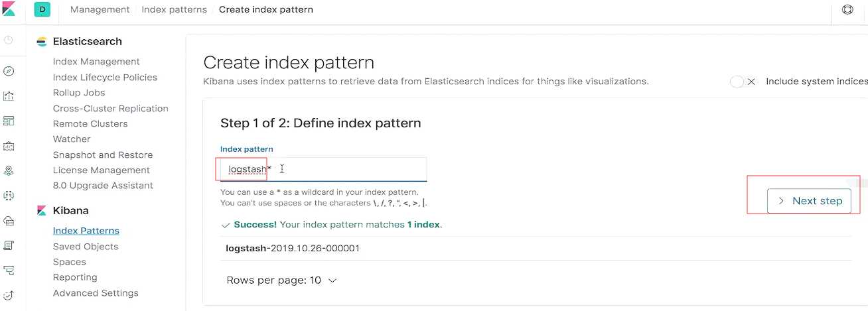Go to Management breadcrumb
Screen dimensions: 868x311
[100, 9]
